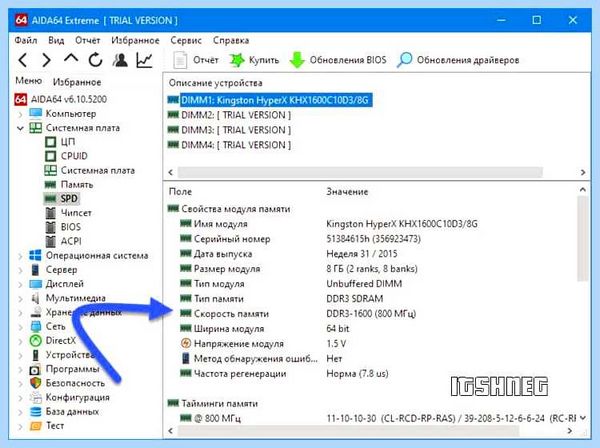
Task: Open the Отчёт menu in menu bar
Action: (x=88, y=40)
